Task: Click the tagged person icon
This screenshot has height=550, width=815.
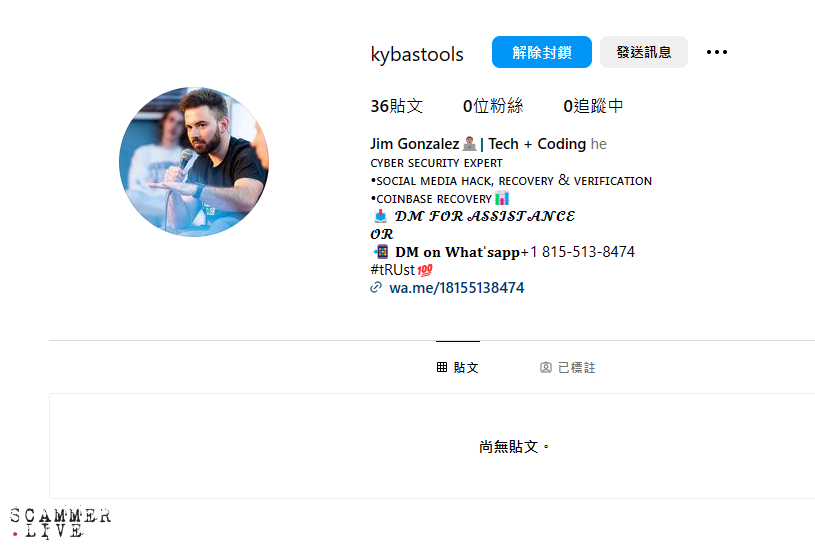Action: 546,367
